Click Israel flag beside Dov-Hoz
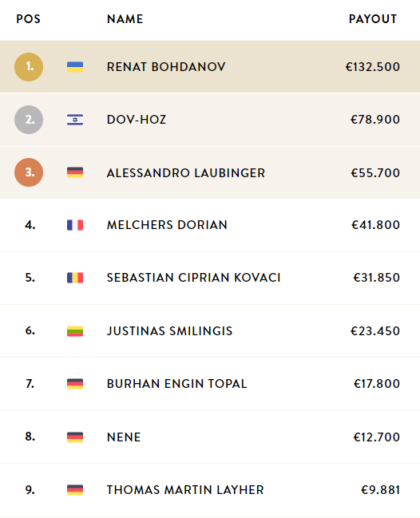The image size is (420, 518). [75, 120]
